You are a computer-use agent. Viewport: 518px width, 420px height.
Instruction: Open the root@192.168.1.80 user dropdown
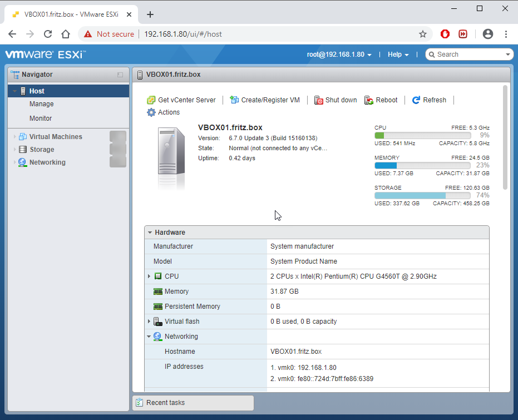339,55
